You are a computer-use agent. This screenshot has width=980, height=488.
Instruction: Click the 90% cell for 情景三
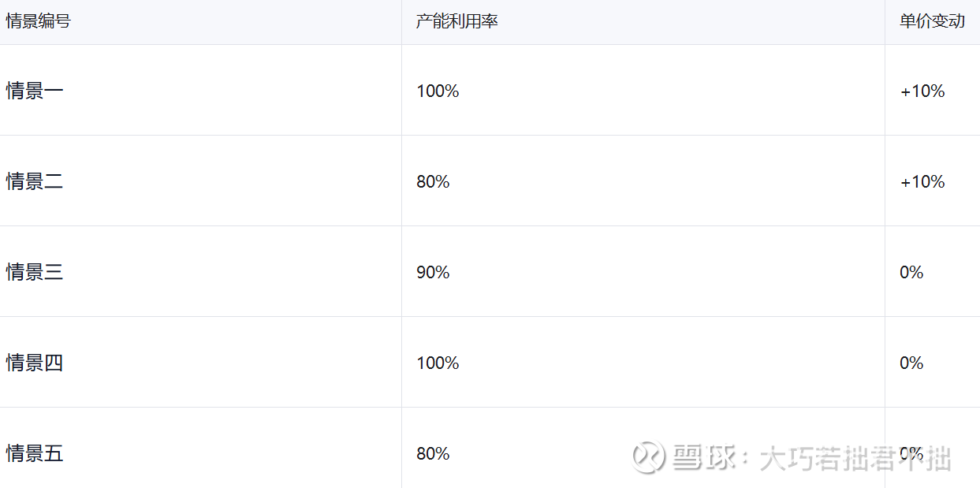tap(433, 272)
